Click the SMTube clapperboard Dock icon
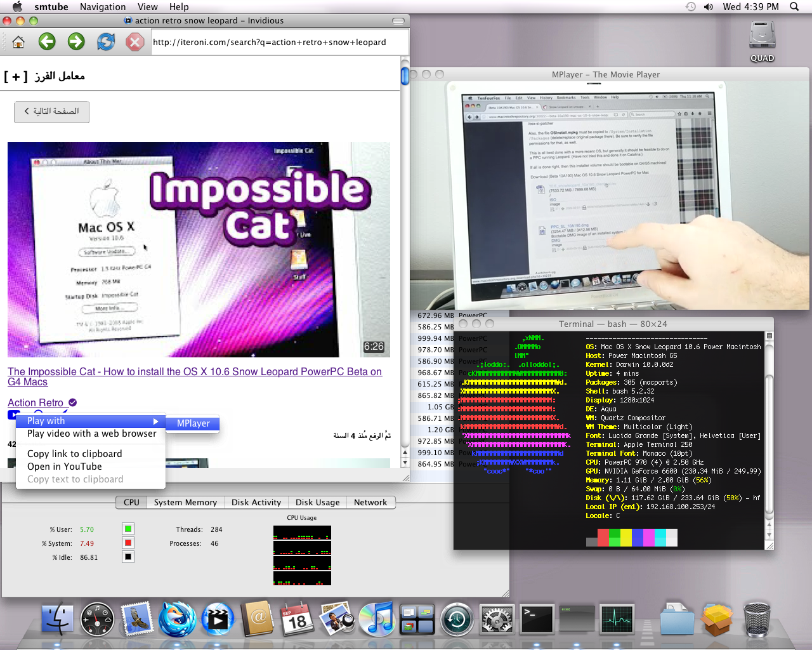The image size is (812, 650). tap(218, 619)
